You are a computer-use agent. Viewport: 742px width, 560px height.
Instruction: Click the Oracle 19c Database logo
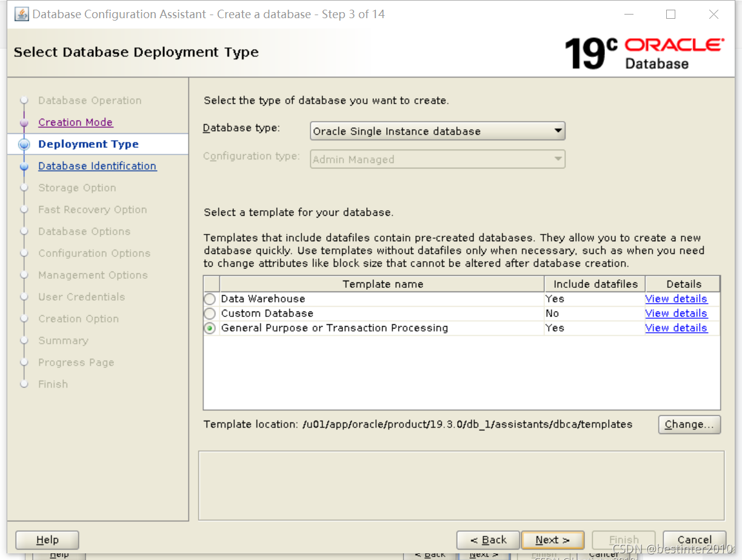coord(644,53)
